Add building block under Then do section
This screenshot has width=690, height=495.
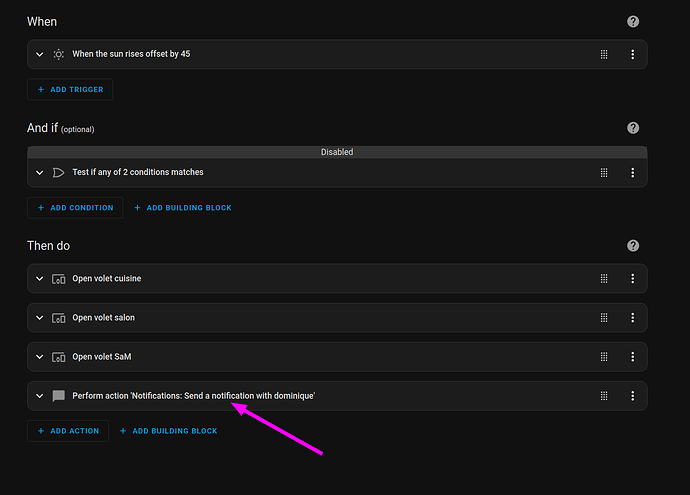pyautogui.click(x=168, y=431)
